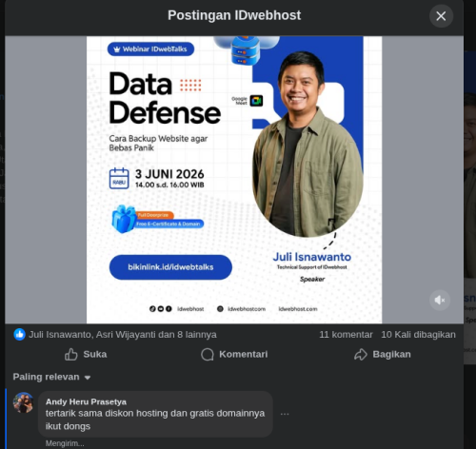The image size is (476, 449).
Task: View the 11 komentar count
Action: point(346,335)
